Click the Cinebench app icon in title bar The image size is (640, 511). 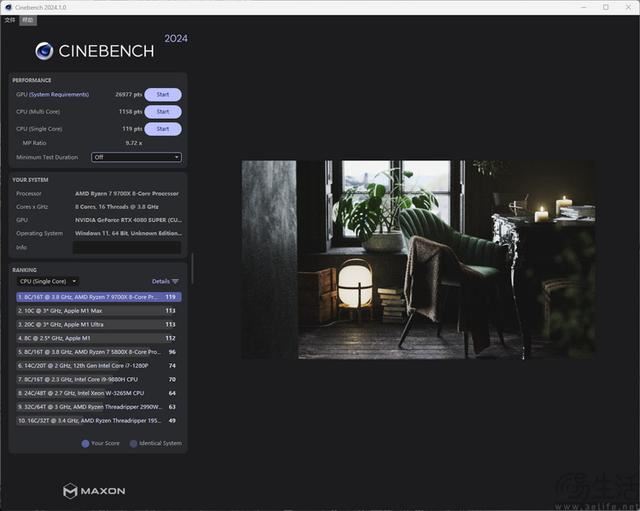8,6
